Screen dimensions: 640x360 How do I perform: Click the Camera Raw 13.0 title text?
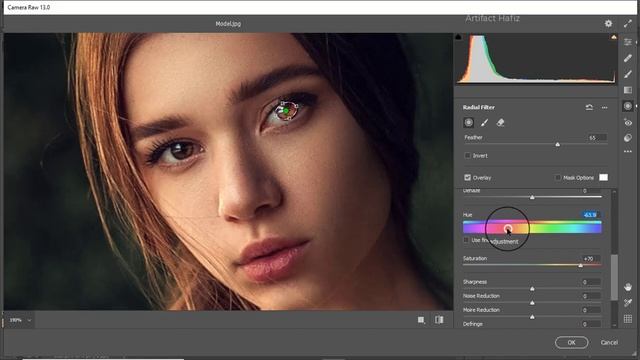29,7
